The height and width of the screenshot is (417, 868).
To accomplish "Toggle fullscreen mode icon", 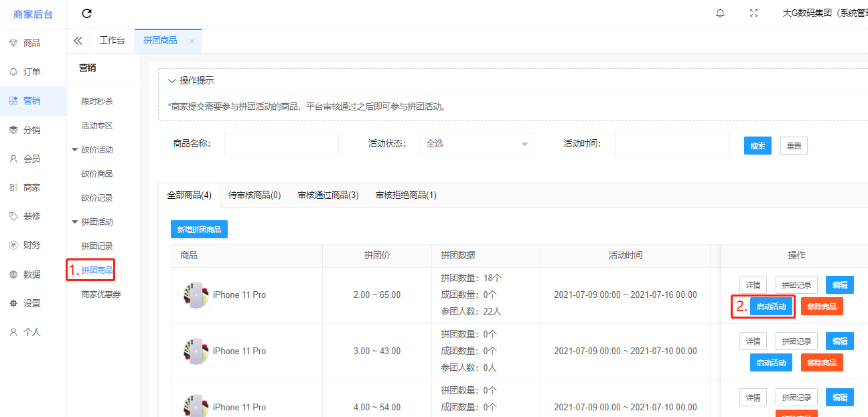I will coord(753,13).
